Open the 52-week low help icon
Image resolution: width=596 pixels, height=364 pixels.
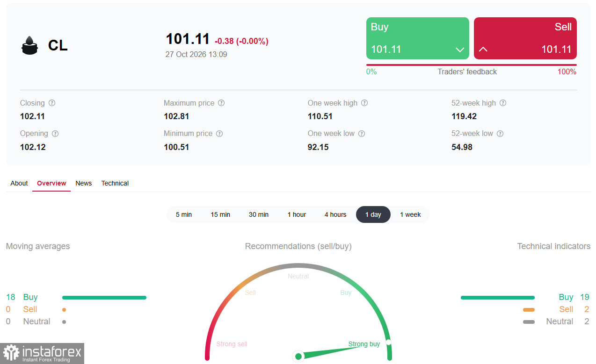pyautogui.click(x=500, y=134)
